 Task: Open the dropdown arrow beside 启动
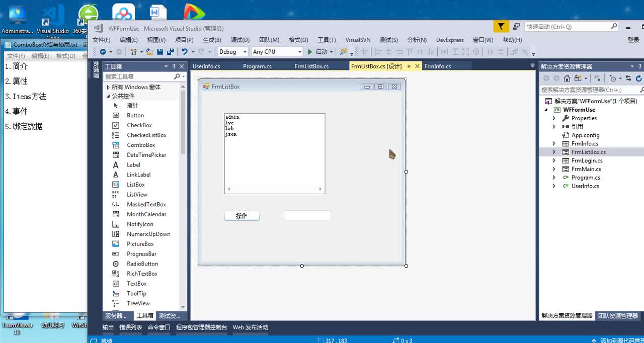tap(332, 52)
